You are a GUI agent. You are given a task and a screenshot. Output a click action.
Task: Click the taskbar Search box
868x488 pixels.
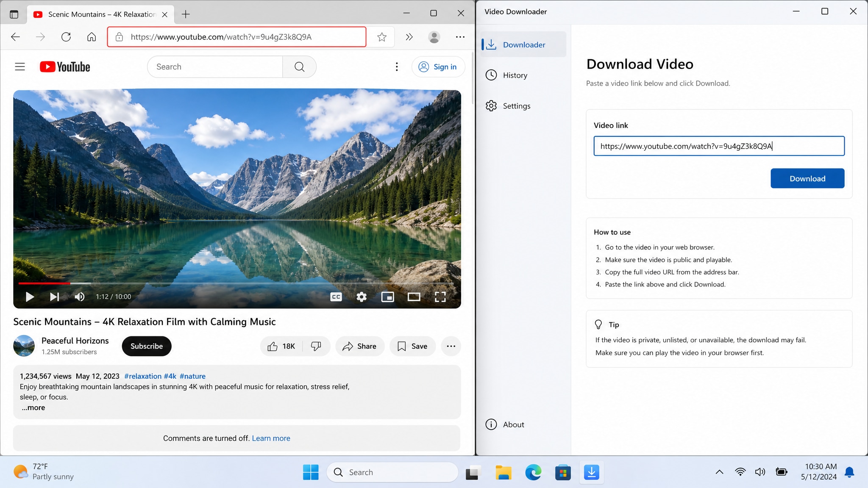[x=392, y=472]
